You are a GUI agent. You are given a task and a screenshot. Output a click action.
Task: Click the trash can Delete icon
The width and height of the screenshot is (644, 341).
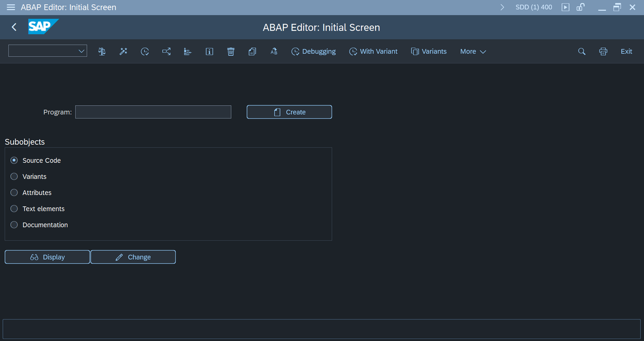[231, 51]
